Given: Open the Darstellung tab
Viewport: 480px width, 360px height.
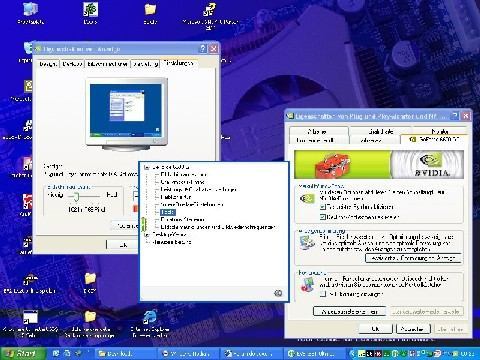Looking at the screenshot, I should click(145, 64).
